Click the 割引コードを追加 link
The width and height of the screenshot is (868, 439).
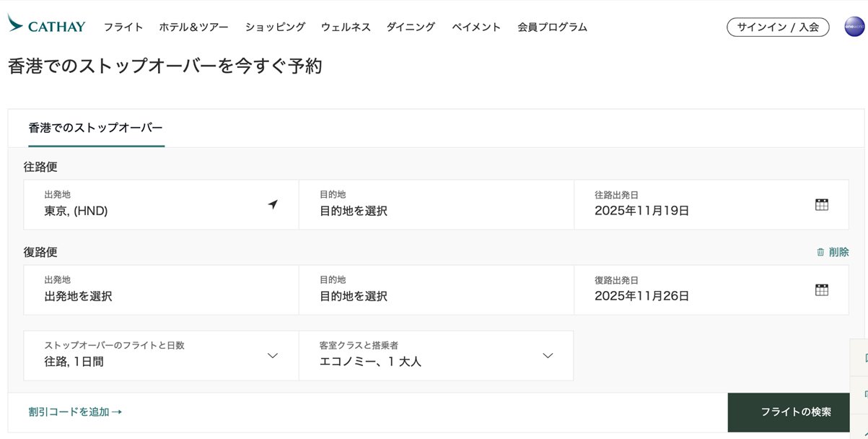(75, 412)
